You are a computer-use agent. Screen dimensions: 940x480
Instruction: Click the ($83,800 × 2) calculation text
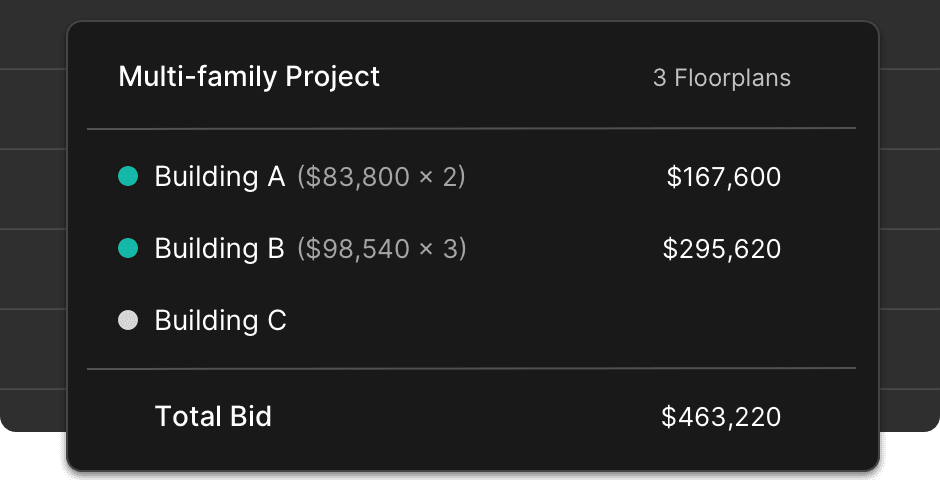pos(381,178)
